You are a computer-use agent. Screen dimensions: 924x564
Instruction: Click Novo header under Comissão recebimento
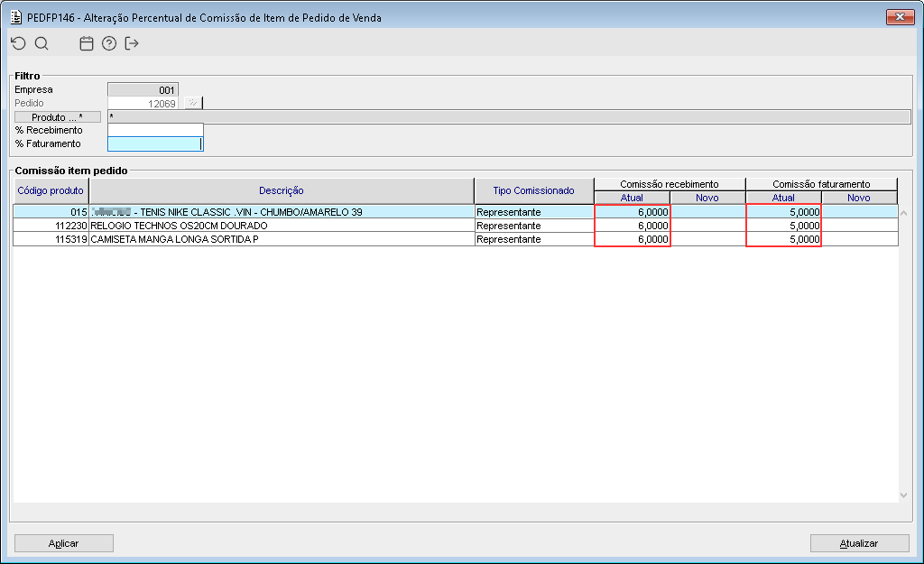[x=707, y=198]
